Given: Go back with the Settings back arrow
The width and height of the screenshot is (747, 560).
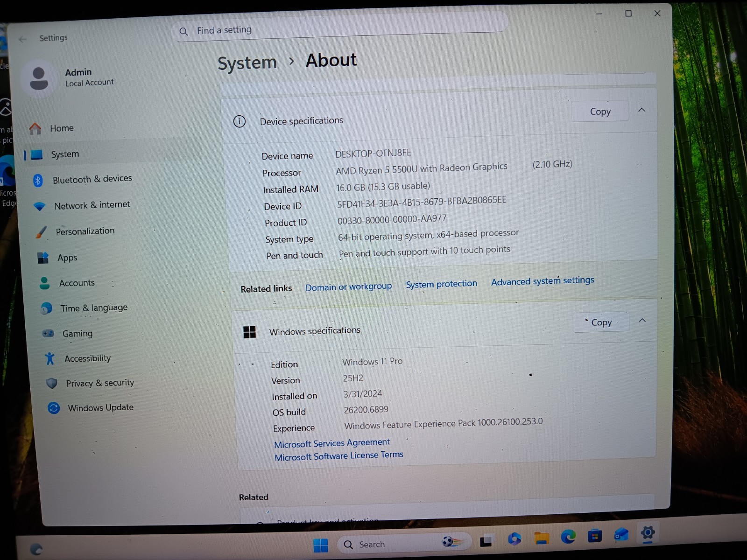Looking at the screenshot, I should point(22,39).
